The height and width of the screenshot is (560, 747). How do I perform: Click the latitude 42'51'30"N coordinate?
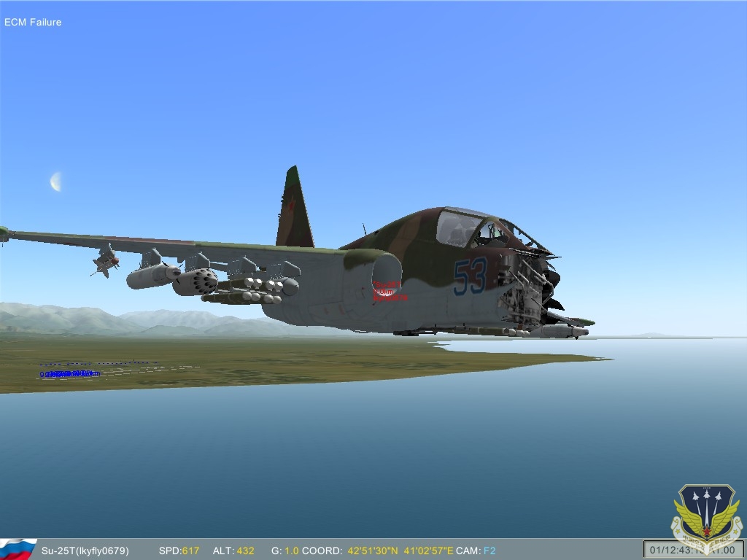[372, 551]
